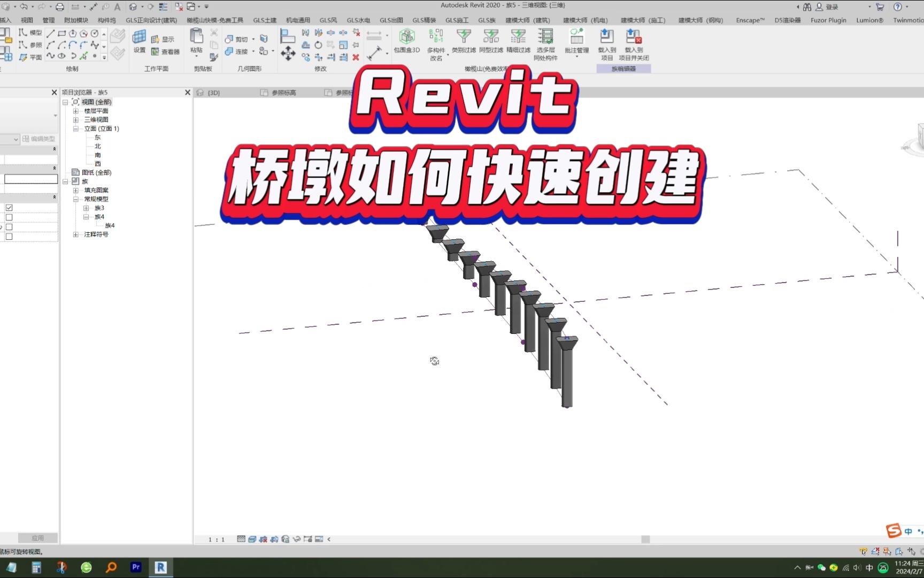Click the 登录 sign-in link
This screenshot has width=924, height=578.
pyautogui.click(x=832, y=7)
